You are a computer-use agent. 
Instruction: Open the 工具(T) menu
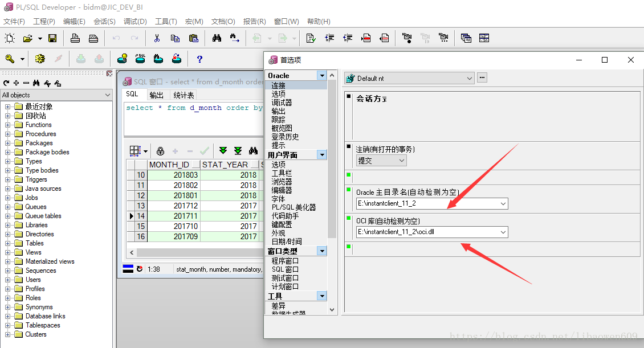coord(166,21)
